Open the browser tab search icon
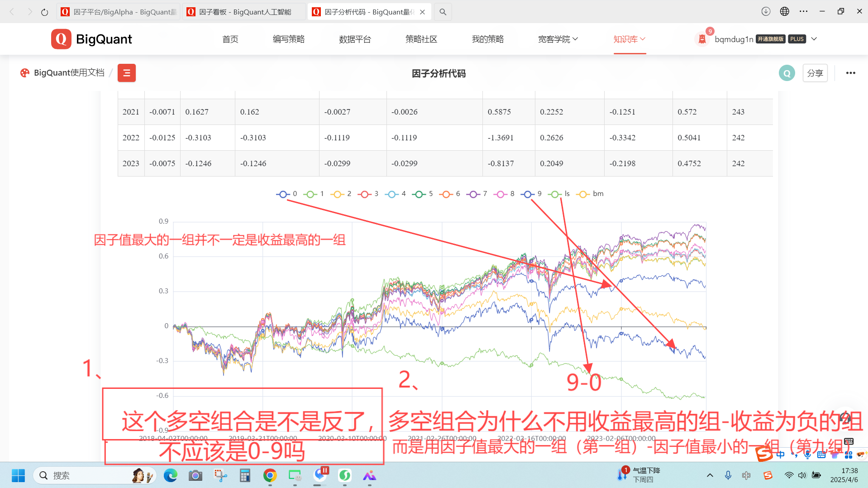Viewport: 868px width, 488px height. [x=443, y=12]
